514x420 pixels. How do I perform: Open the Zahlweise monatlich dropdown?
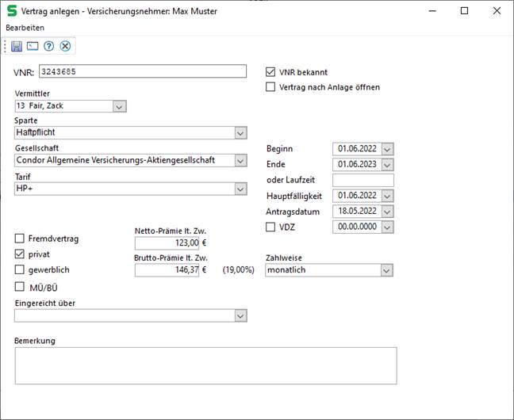pos(386,270)
